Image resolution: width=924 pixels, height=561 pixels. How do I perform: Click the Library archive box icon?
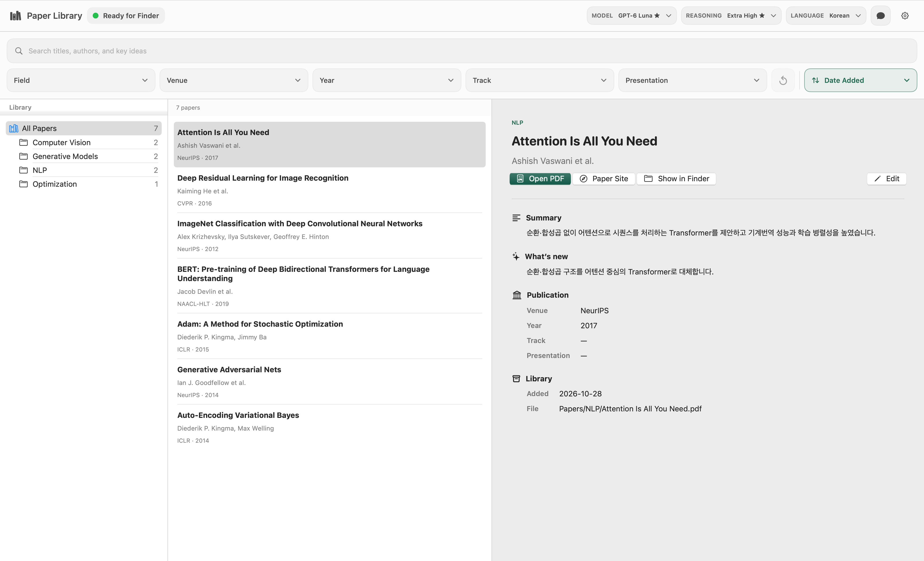click(x=516, y=379)
